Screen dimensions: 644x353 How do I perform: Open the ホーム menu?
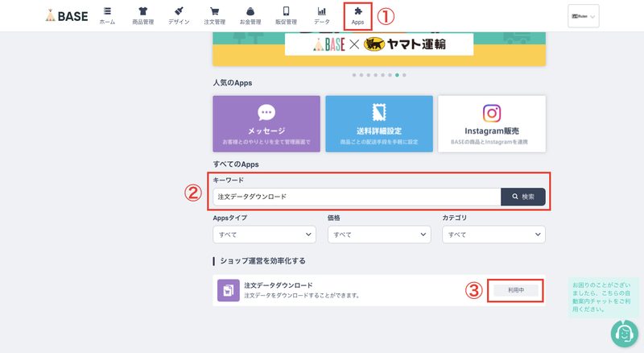pos(107,16)
